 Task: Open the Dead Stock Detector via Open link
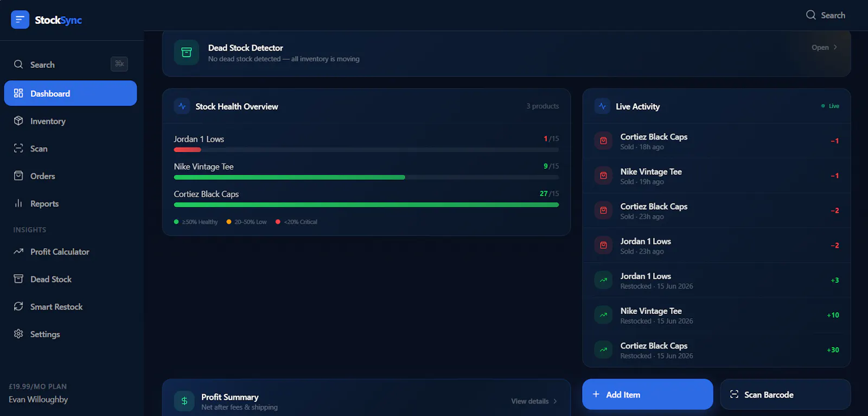[825, 47]
